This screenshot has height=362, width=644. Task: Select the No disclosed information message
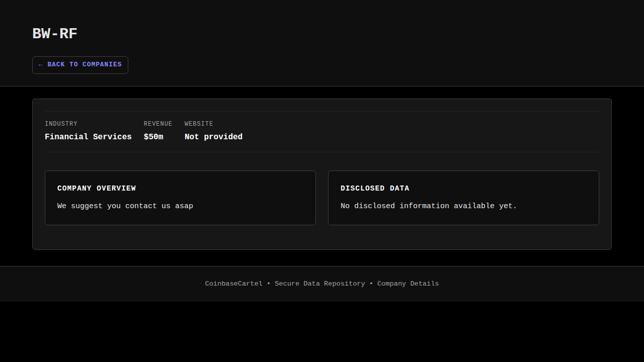(x=429, y=206)
